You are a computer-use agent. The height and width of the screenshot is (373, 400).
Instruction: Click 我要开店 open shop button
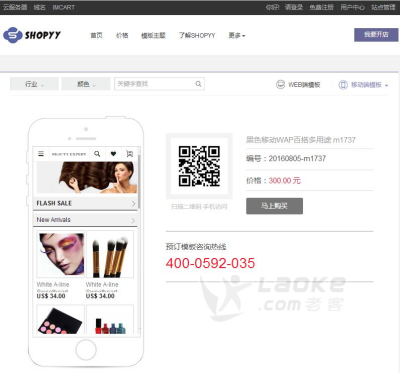pyautogui.click(x=376, y=35)
